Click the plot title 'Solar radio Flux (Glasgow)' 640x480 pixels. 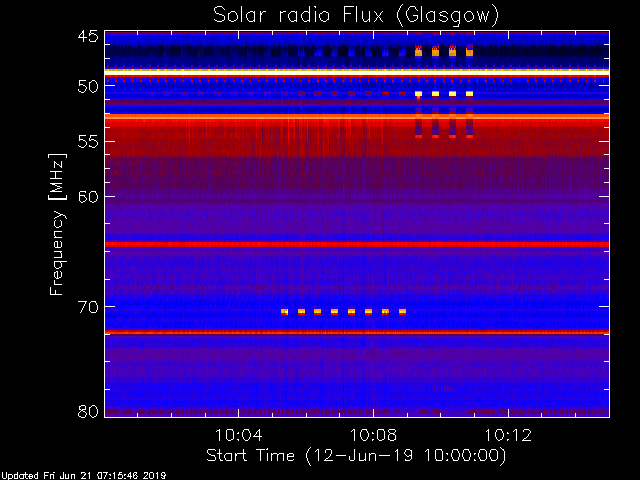(x=356, y=16)
